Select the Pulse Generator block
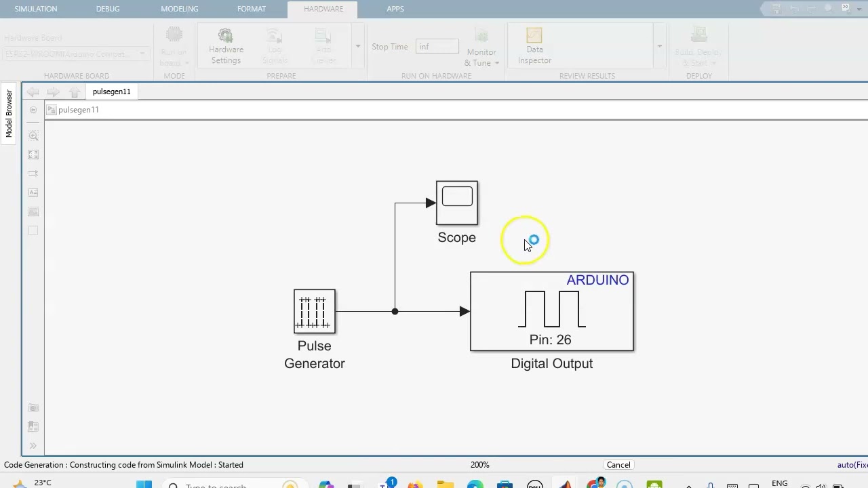 pyautogui.click(x=315, y=311)
